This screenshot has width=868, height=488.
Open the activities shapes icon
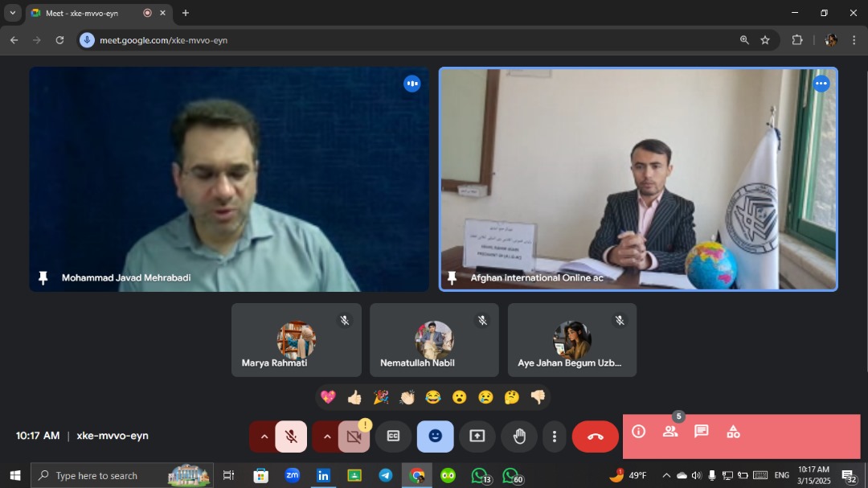733,432
